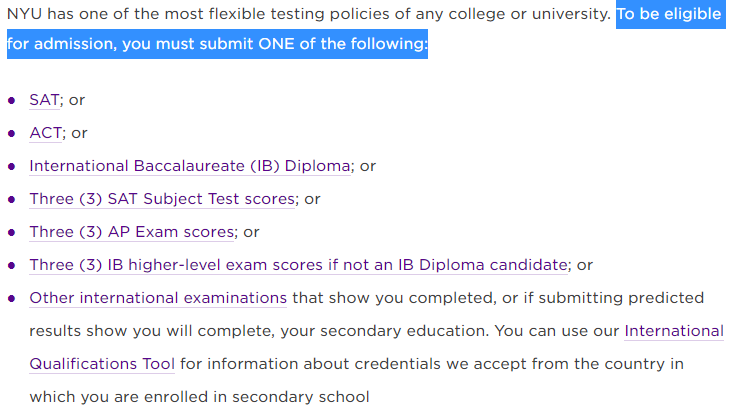Click the word "NYU" starting the paragraph
The width and height of the screenshot is (740, 409).
click(x=24, y=15)
